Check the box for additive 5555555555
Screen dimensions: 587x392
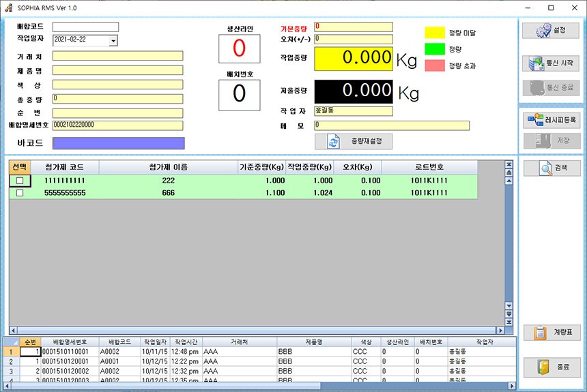[x=20, y=193]
